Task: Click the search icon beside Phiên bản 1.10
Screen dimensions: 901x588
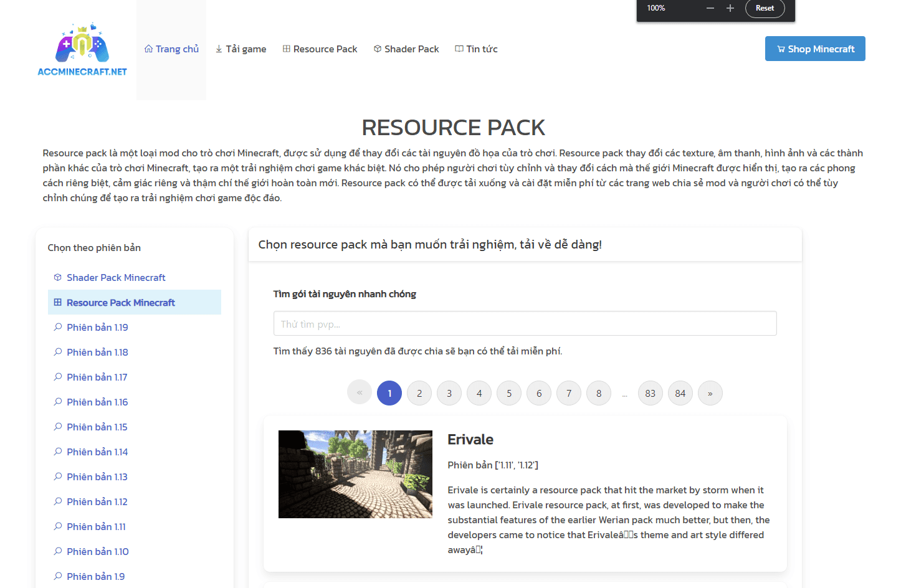Action: [x=58, y=551]
